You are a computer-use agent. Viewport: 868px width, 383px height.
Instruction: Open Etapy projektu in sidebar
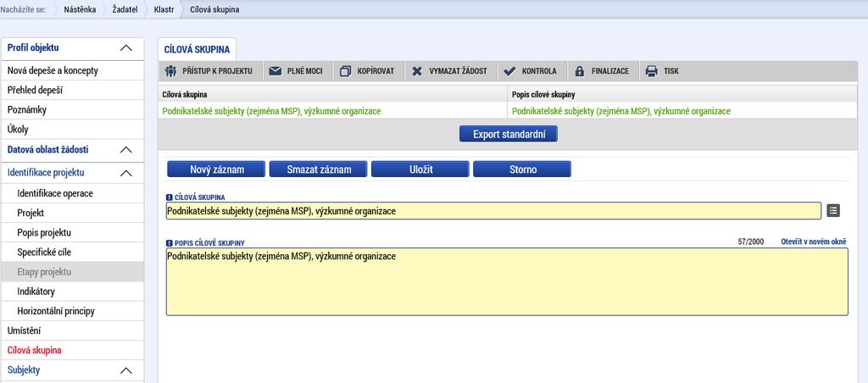pos(73,272)
